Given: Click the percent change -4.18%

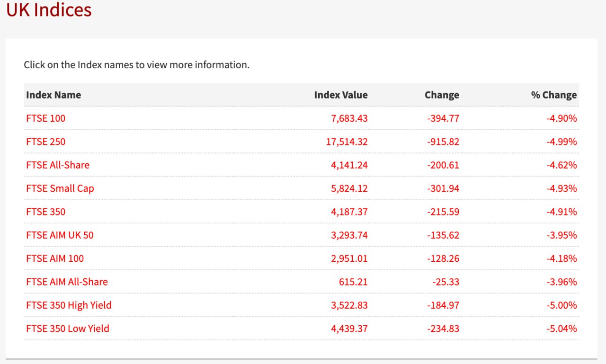Looking at the screenshot, I should click(x=562, y=258).
